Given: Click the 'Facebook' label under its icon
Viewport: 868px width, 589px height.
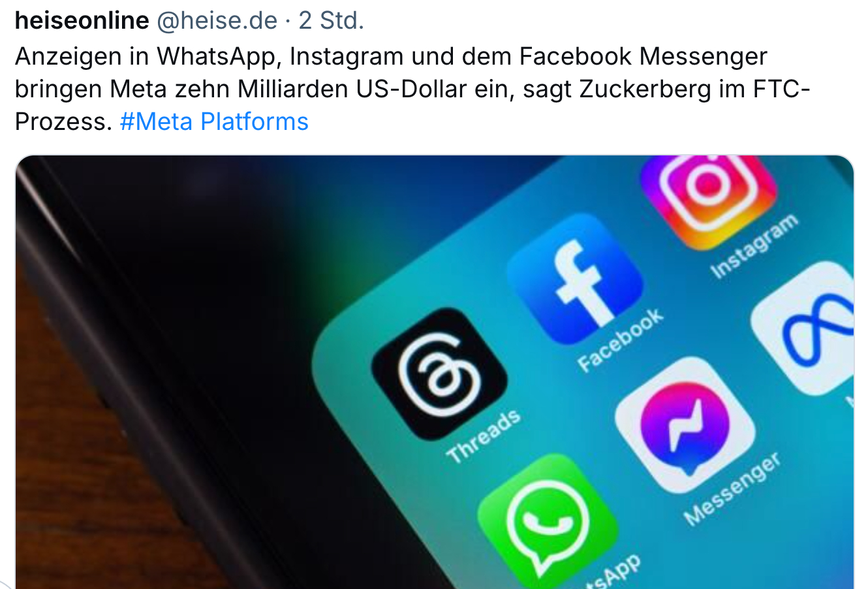Looking at the screenshot, I should coord(620,340).
